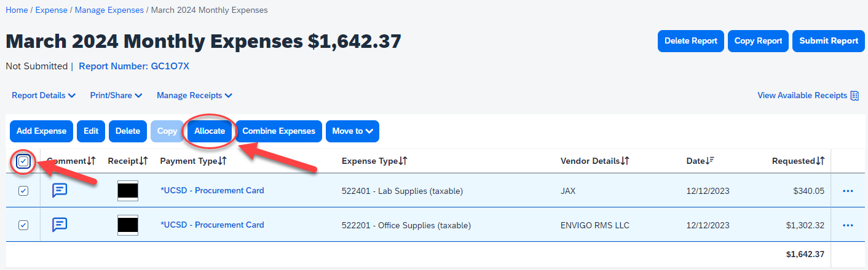868x270 pixels.
Task: Click three-dot menu for $1,302.32 expense
Action: (x=848, y=225)
